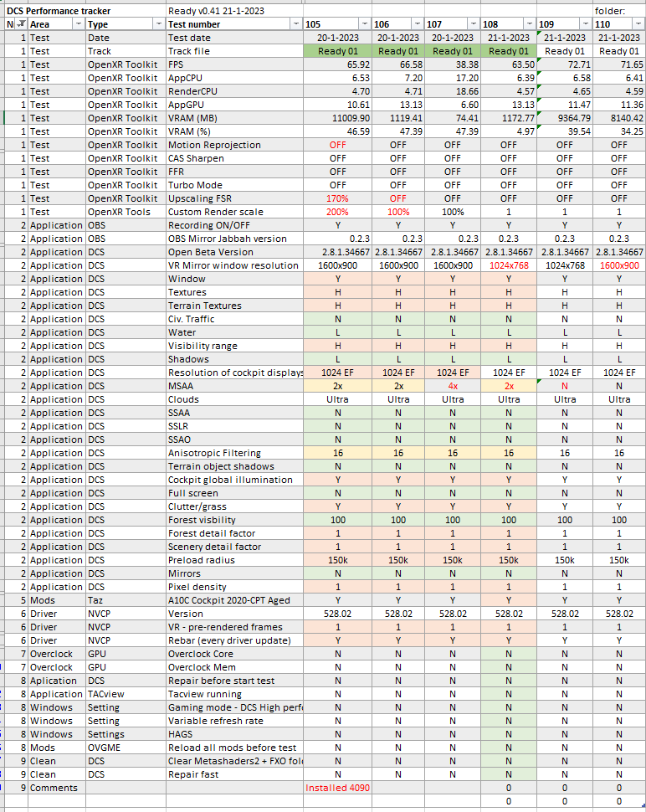
Task: Select the green 'Ready 01' cell under test 106
Action: coord(398,51)
